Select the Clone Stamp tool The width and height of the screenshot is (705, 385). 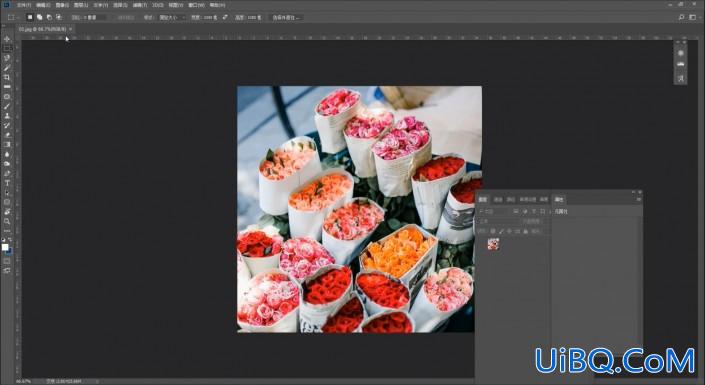point(7,116)
